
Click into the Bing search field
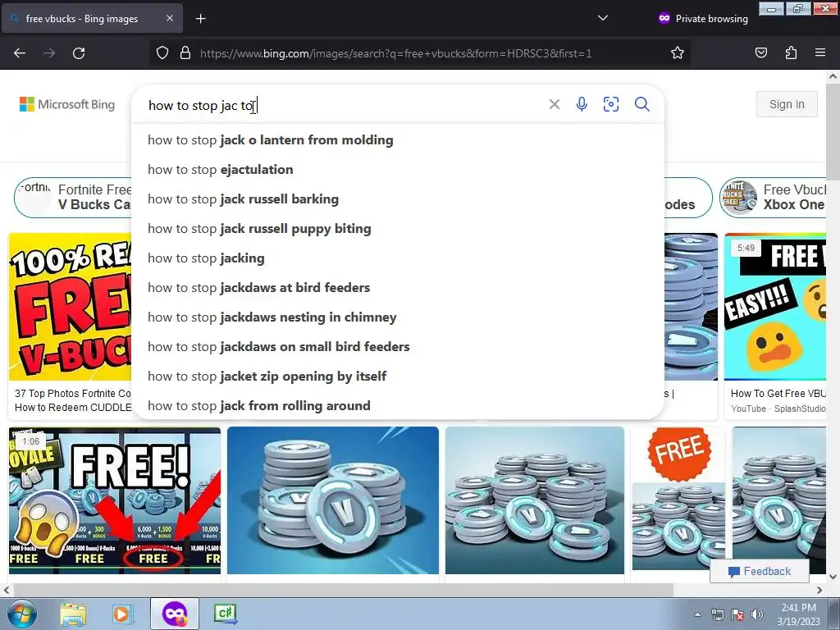(x=343, y=105)
